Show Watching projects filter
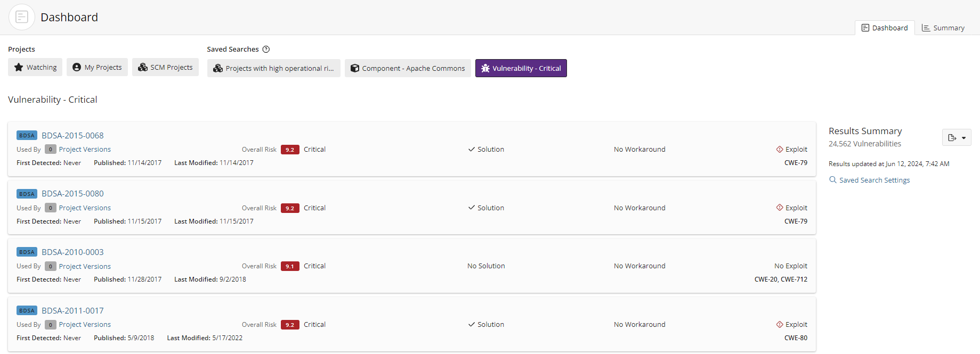Viewport: 980px width, 354px height. tap(35, 68)
